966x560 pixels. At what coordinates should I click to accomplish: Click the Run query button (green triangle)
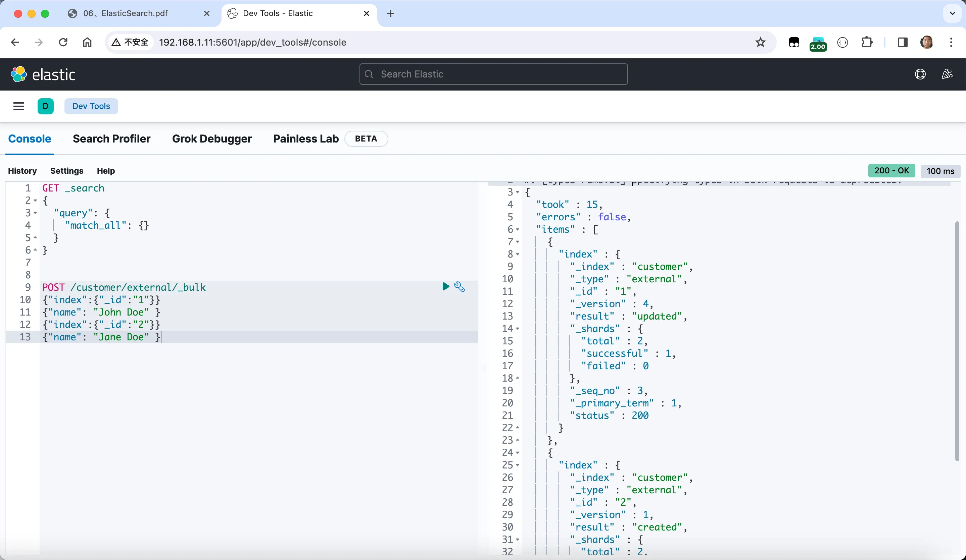[445, 287]
